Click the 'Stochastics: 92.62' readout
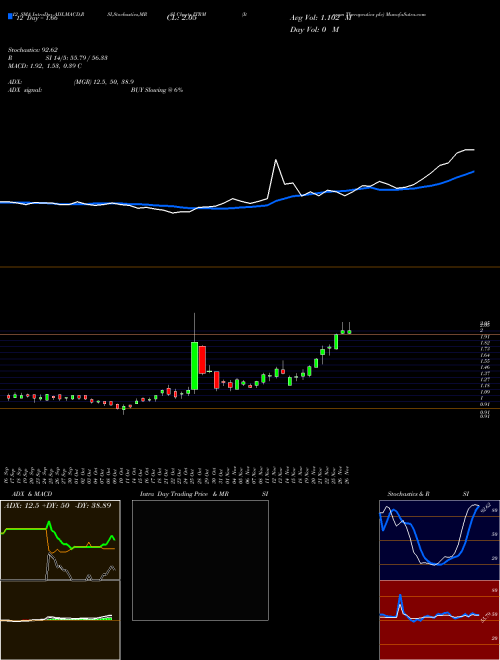 click(33, 50)
